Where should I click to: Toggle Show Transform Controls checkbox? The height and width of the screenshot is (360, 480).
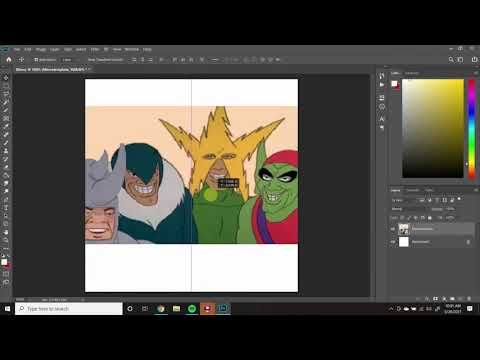pos(86,60)
